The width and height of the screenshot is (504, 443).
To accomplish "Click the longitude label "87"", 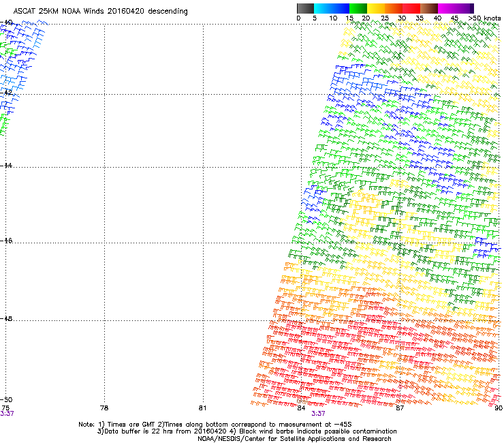I will [400, 408].
